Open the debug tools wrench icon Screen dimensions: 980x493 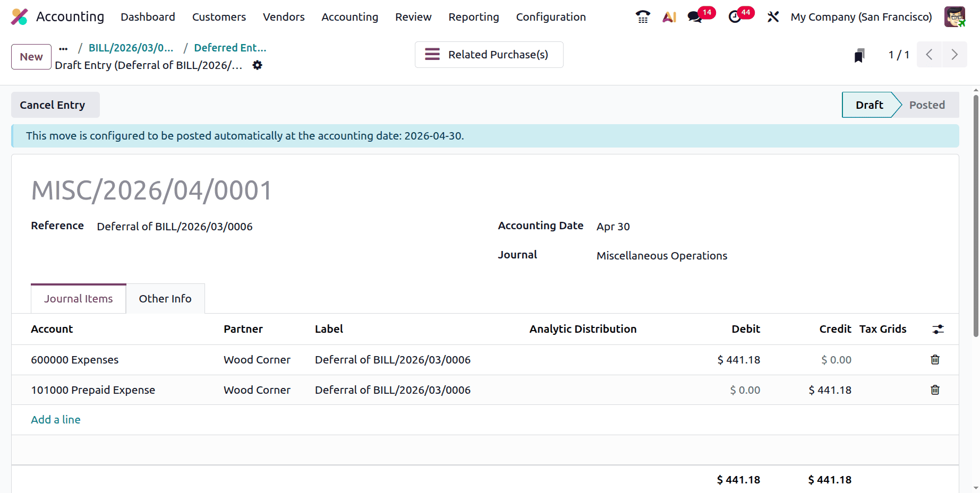click(773, 17)
